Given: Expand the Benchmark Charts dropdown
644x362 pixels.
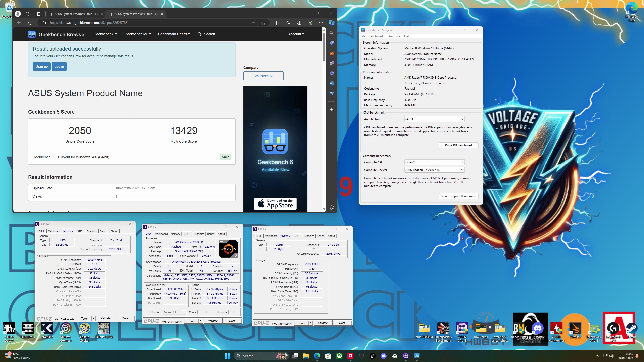Looking at the screenshot, I should coord(174,34).
